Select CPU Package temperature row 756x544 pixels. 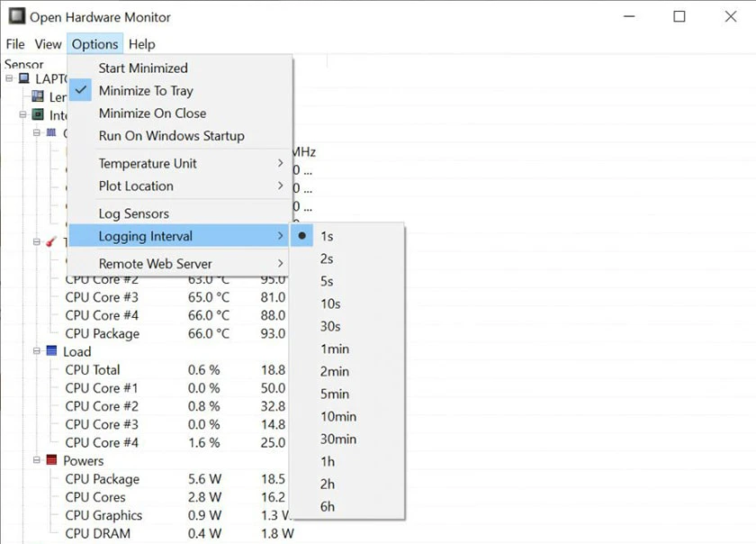coord(175,333)
